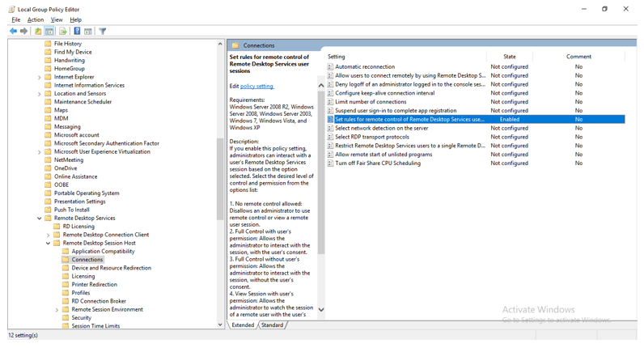This screenshot has height=348, width=644.
Task: Select the Session Time Limits folder
Action: click(x=95, y=326)
